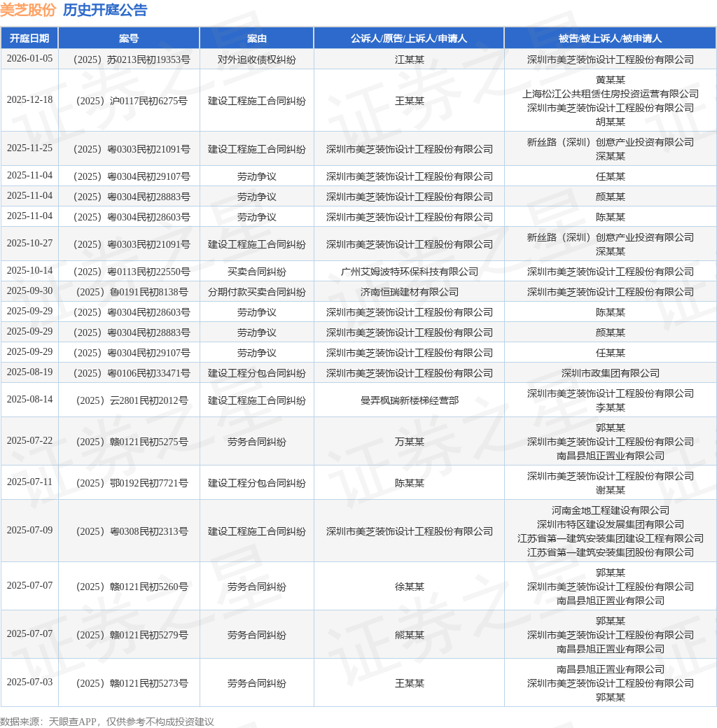
Task: Click case number 苏0213民初19353号
Action: coord(132,59)
